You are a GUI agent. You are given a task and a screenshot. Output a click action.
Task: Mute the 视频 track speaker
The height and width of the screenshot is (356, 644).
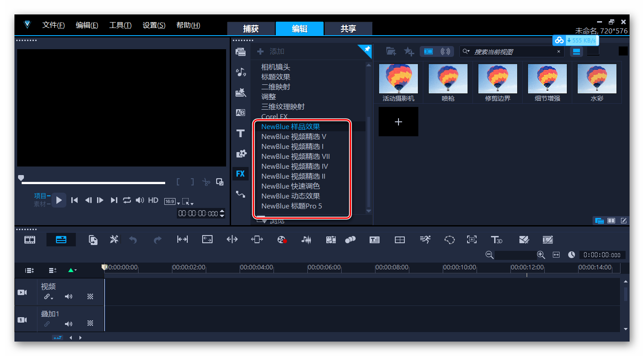(69, 296)
